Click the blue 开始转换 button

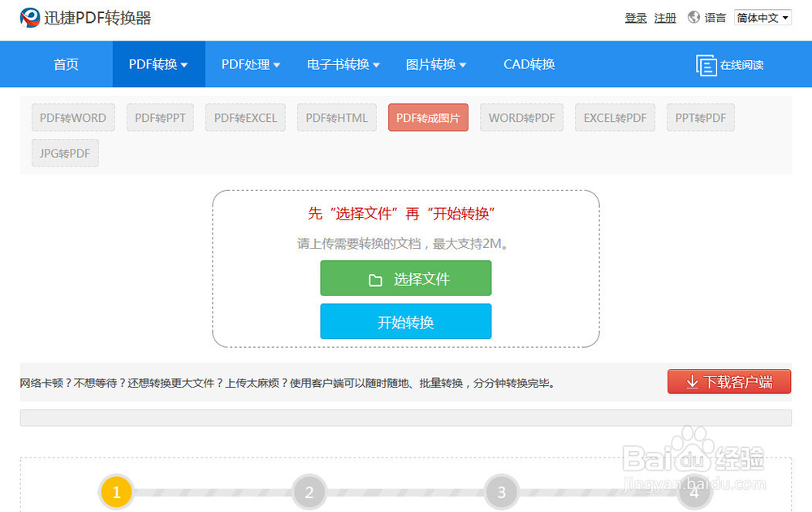point(406,321)
